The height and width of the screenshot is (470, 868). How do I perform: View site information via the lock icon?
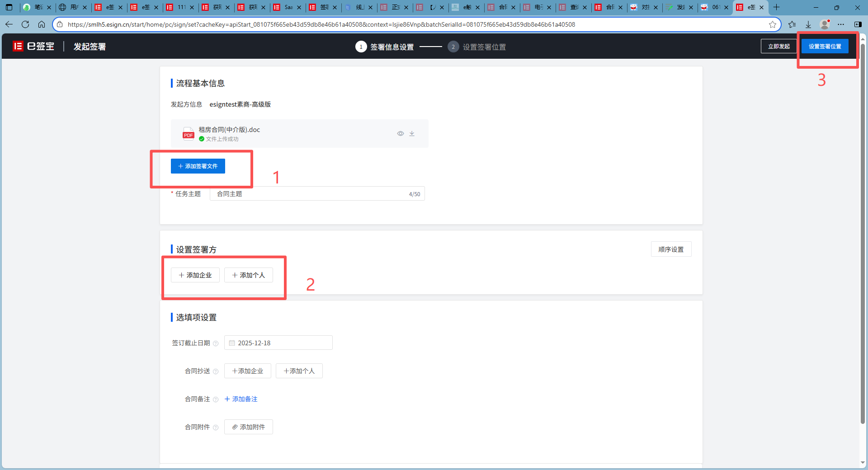coord(60,24)
